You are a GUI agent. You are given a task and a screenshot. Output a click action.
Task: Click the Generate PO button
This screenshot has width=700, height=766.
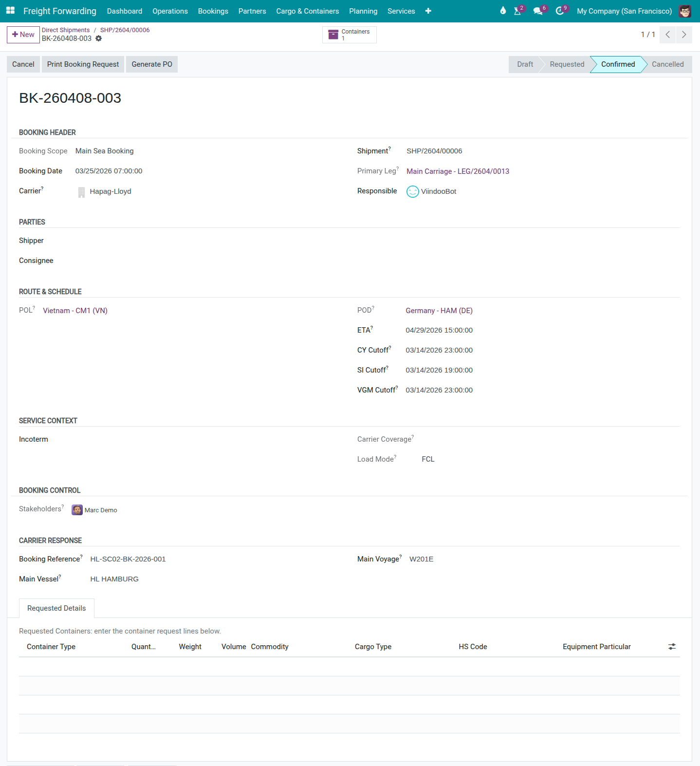[152, 64]
